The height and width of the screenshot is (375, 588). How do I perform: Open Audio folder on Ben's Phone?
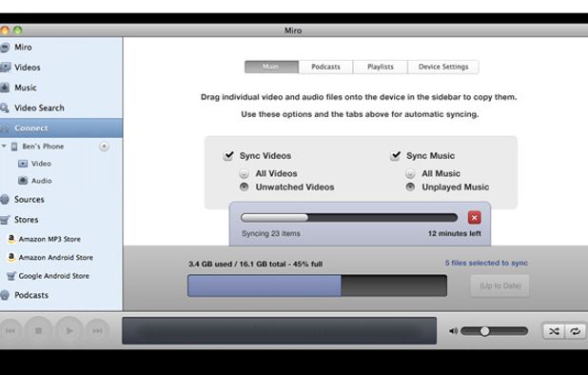pyautogui.click(x=41, y=181)
